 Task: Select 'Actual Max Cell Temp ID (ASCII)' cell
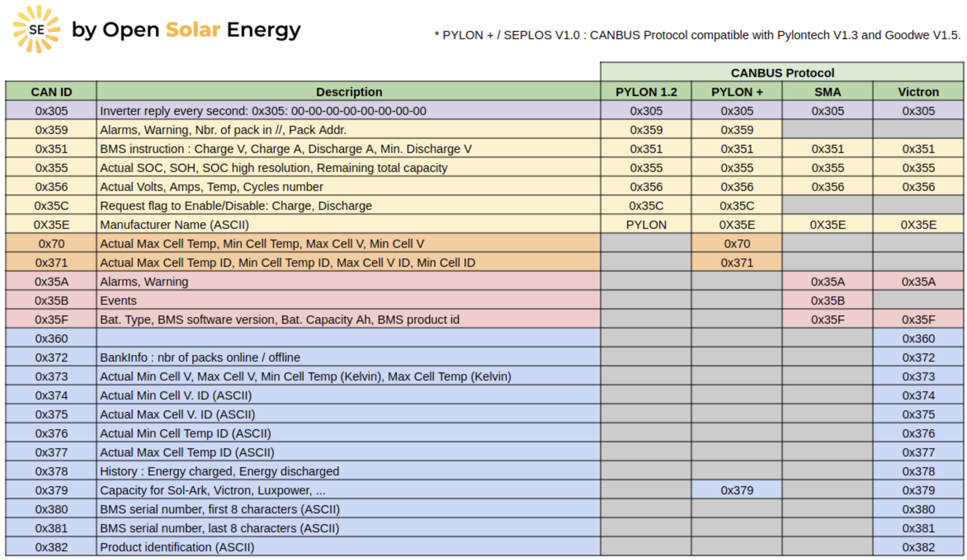[x=349, y=452]
